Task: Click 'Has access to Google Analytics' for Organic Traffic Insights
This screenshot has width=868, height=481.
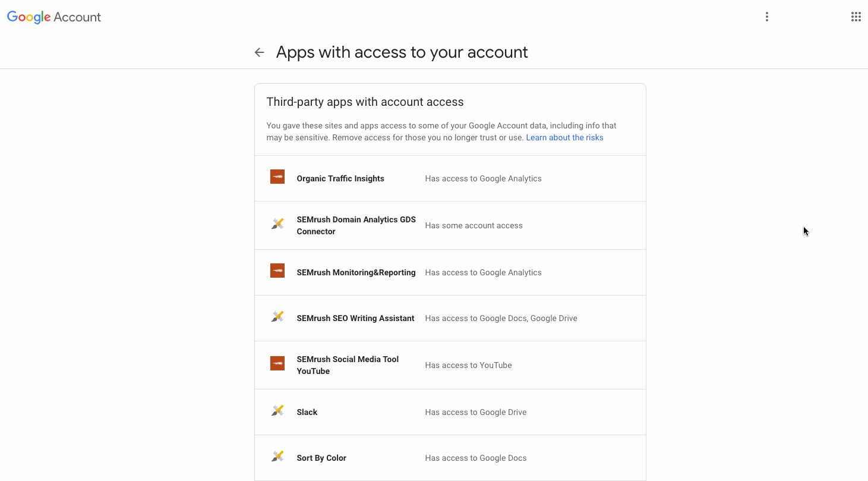Action: (x=483, y=178)
